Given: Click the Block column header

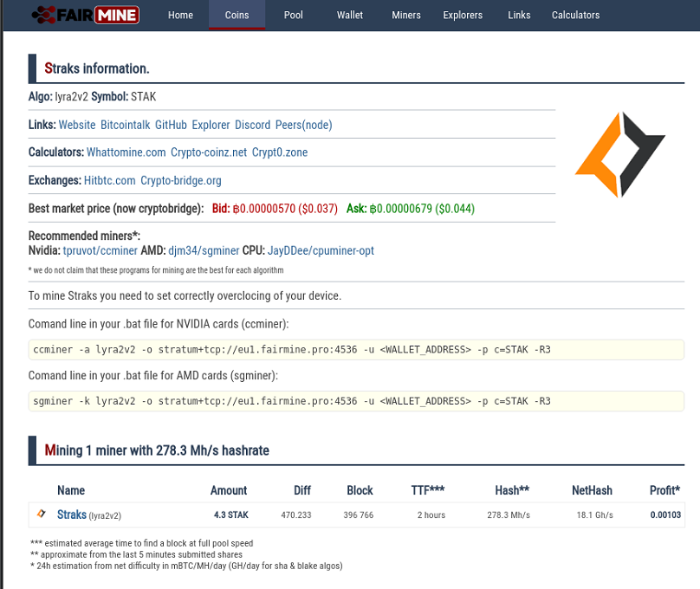Looking at the screenshot, I should pyautogui.click(x=360, y=490).
